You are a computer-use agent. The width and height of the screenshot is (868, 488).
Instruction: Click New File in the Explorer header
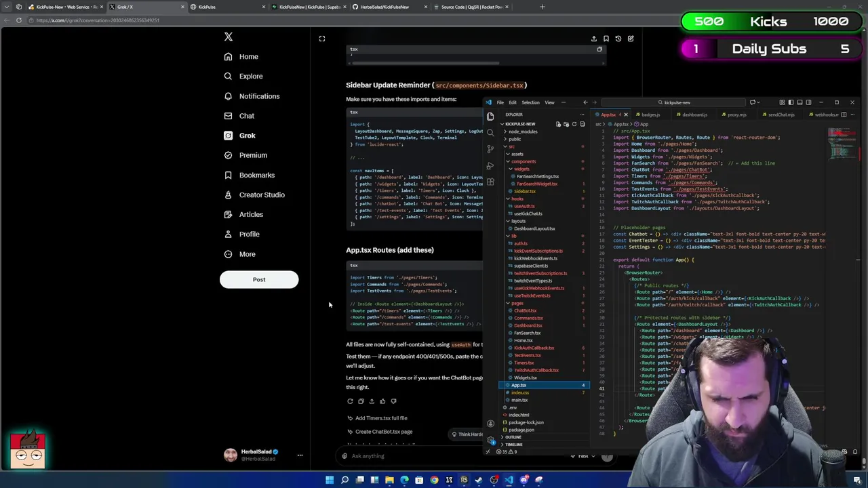pos(558,124)
